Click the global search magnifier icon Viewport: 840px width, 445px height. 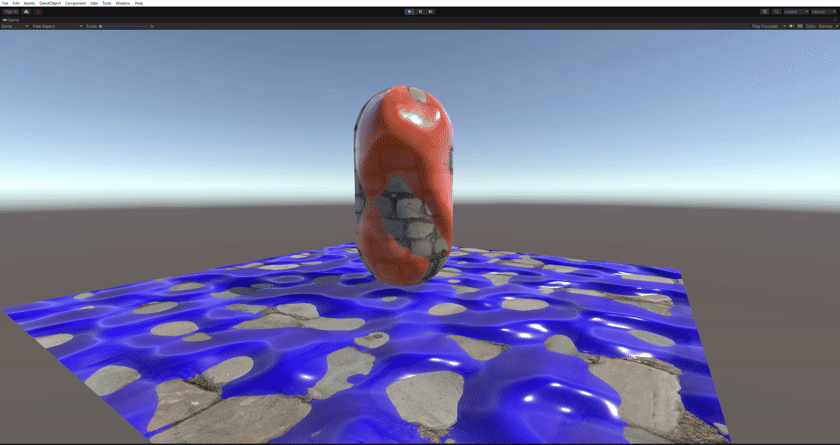(776, 11)
